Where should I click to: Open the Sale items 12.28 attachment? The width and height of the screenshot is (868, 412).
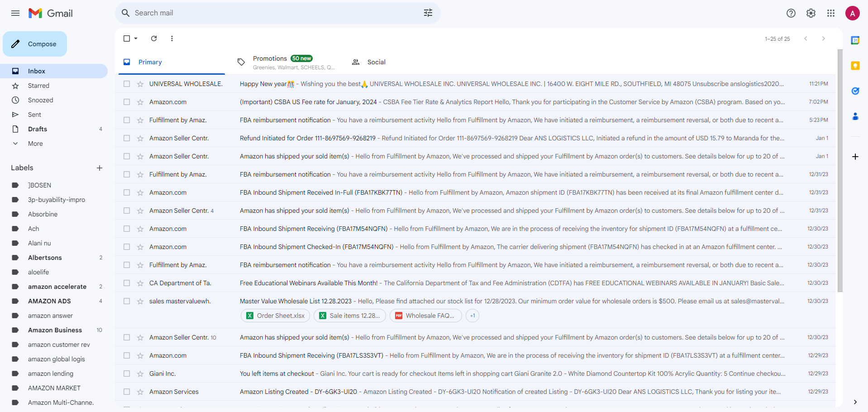click(350, 316)
